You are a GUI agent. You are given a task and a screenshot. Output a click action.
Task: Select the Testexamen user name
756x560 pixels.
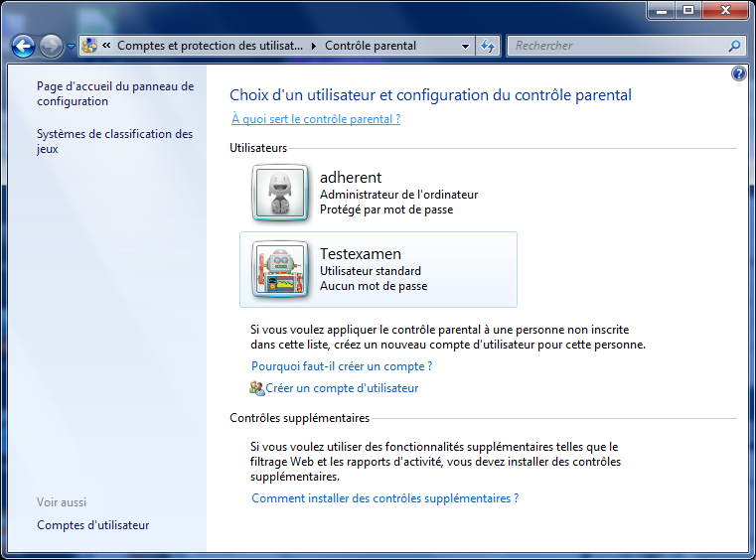(361, 254)
